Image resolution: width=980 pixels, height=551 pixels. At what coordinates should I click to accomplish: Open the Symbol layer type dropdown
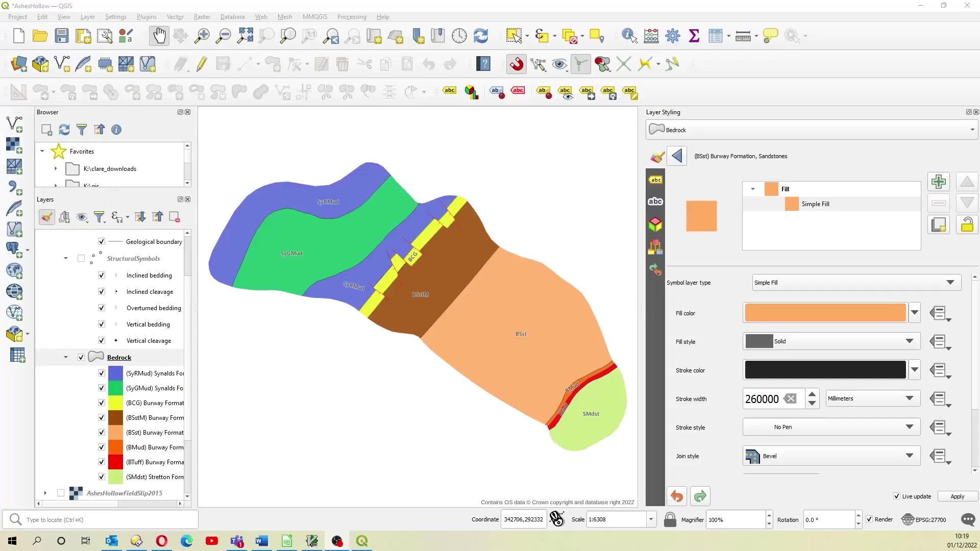click(x=856, y=283)
